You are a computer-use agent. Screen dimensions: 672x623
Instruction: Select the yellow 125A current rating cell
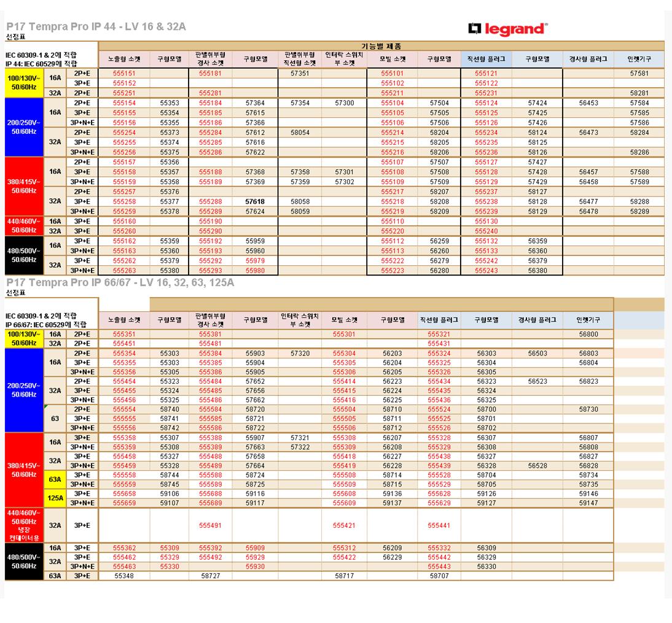click(x=55, y=498)
